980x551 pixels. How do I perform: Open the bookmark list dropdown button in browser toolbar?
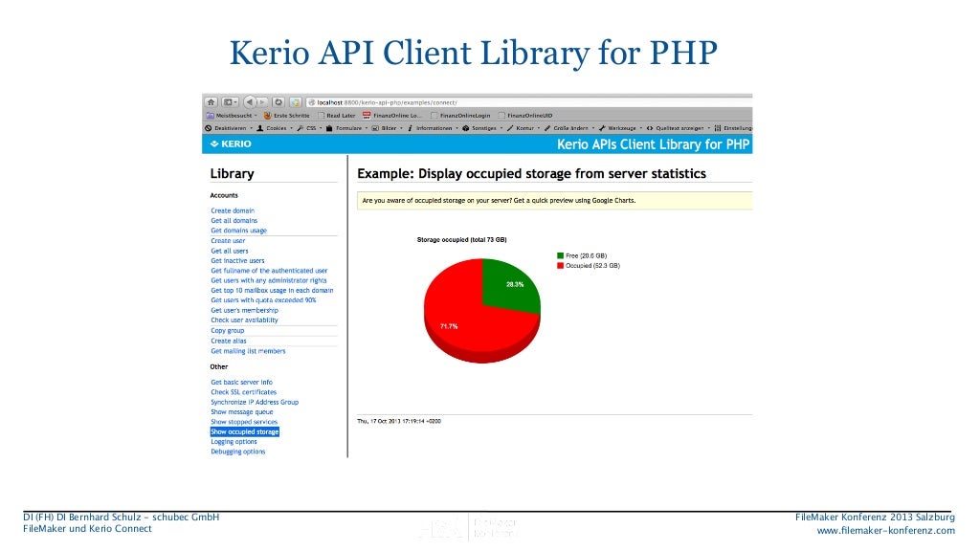pyautogui.click(x=230, y=101)
